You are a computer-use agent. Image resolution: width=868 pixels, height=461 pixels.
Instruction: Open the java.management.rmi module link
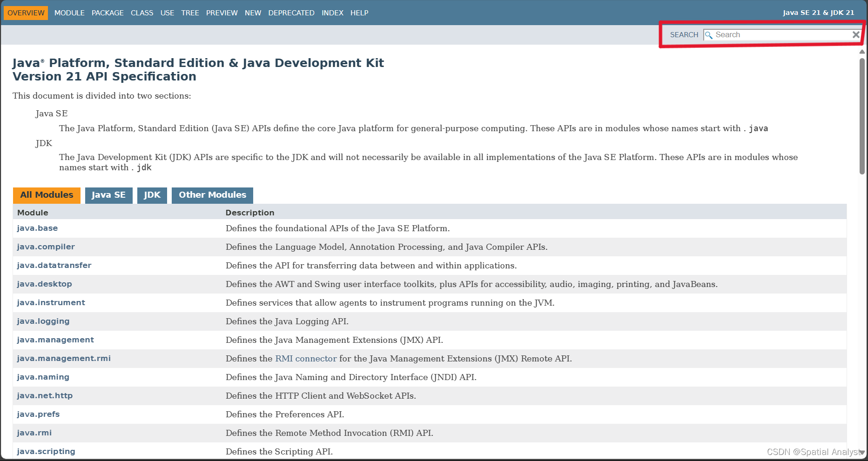click(x=64, y=358)
